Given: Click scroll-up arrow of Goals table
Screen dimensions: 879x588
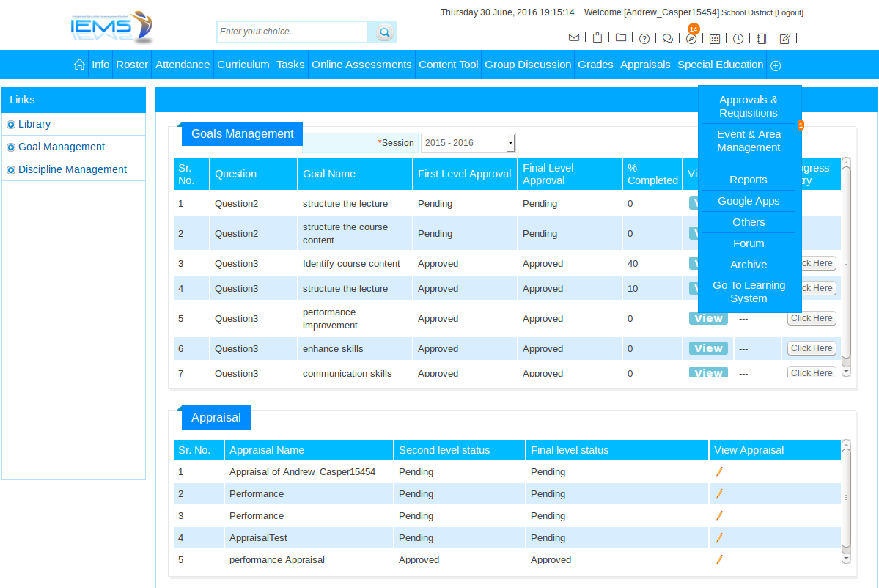Looking at the screenshot, I should click(847, 162).
